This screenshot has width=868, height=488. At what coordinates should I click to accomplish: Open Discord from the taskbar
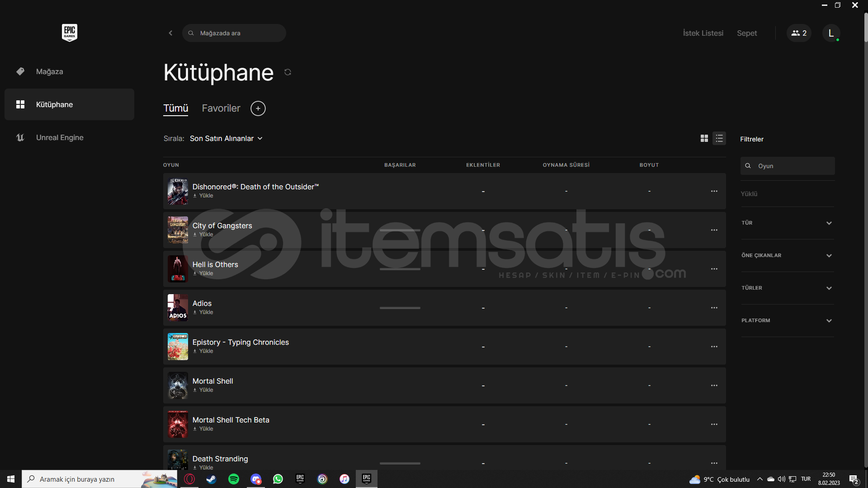256,479
